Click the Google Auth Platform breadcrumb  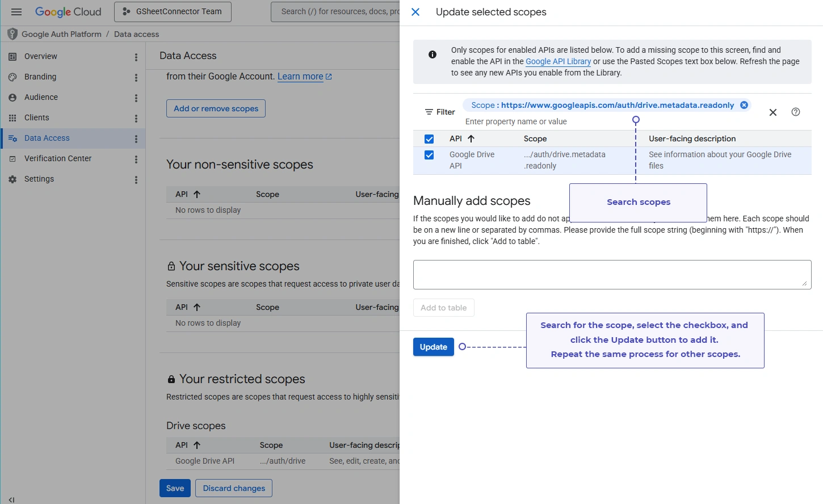(x=61, y=34)
